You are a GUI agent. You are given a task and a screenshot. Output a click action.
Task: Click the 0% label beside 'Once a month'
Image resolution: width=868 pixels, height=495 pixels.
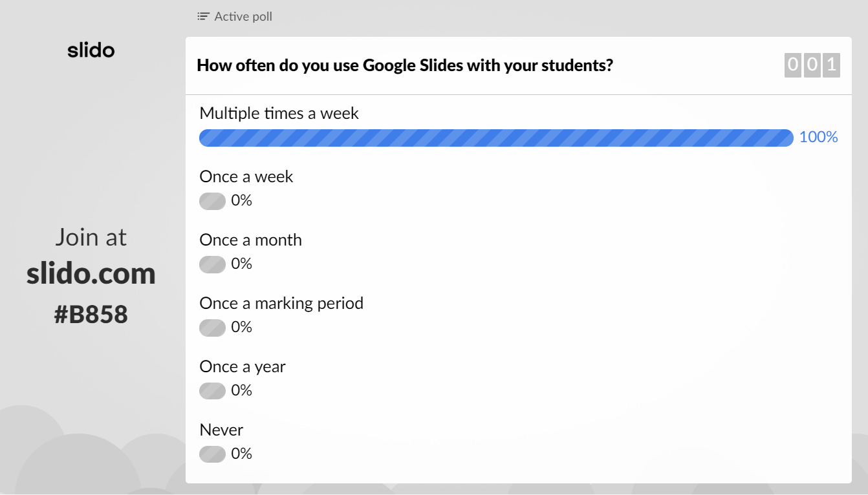pos(242,264)
